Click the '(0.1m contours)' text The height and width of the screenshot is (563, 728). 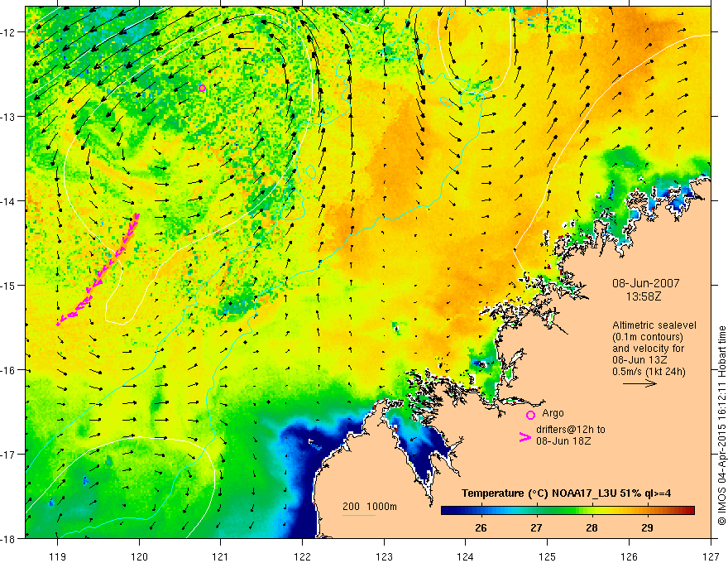(x=648, y=337)
